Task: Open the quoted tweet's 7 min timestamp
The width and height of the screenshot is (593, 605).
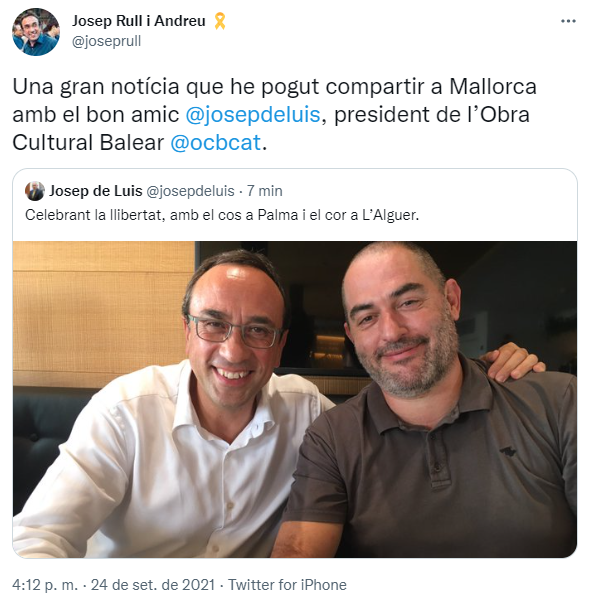Action: (265, 191)
